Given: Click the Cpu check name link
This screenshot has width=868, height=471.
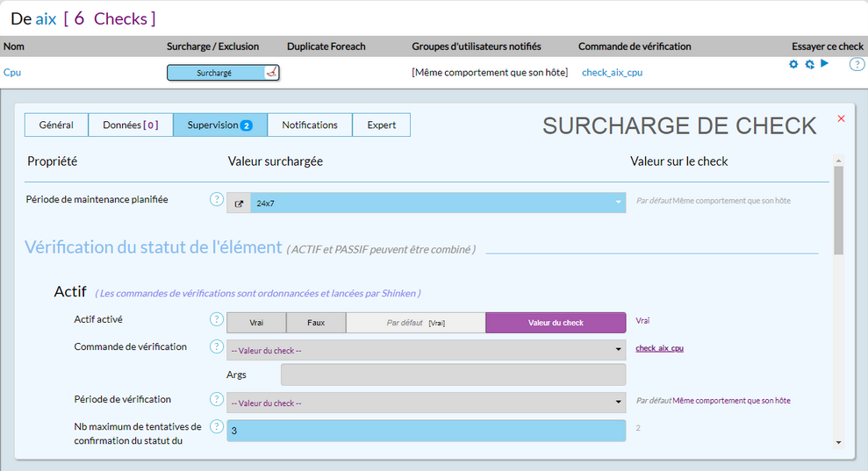Looking at the screenshot, I should (12, 73).
